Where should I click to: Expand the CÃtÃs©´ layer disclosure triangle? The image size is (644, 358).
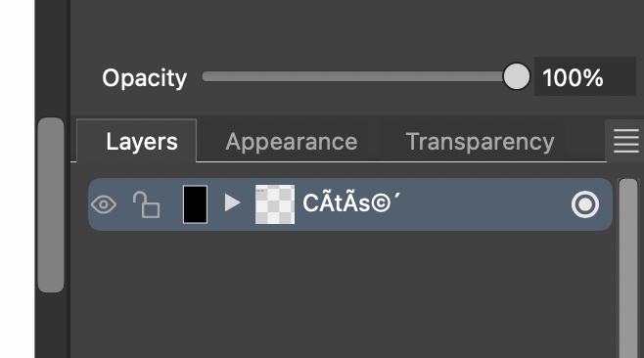(232, 202)
